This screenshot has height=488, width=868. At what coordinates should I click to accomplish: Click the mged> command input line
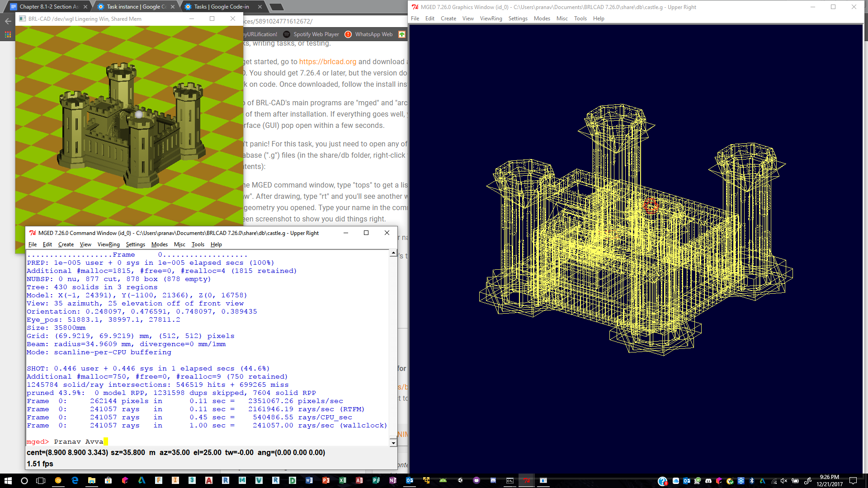coord(208,441)
